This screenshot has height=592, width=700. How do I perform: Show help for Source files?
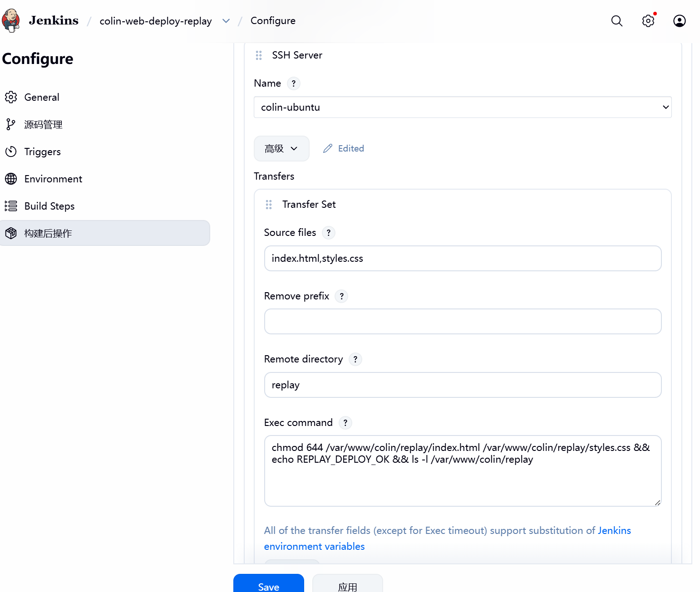[x=329, y=233]
